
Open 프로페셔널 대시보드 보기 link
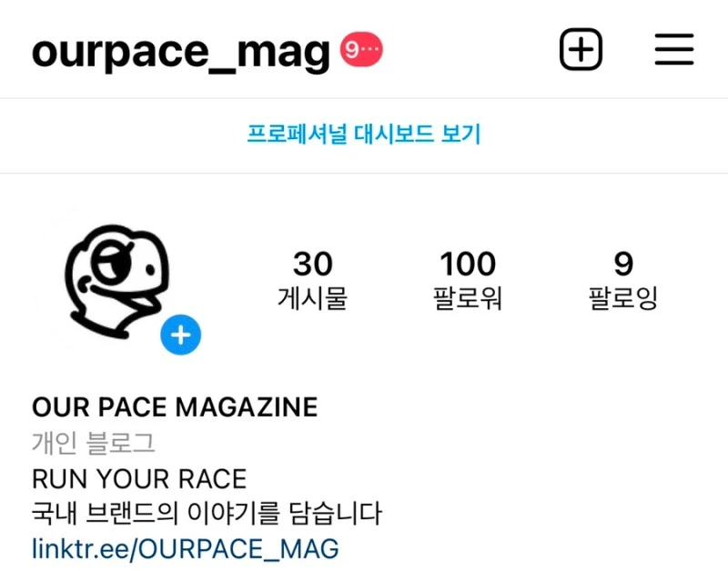[363, 134]
